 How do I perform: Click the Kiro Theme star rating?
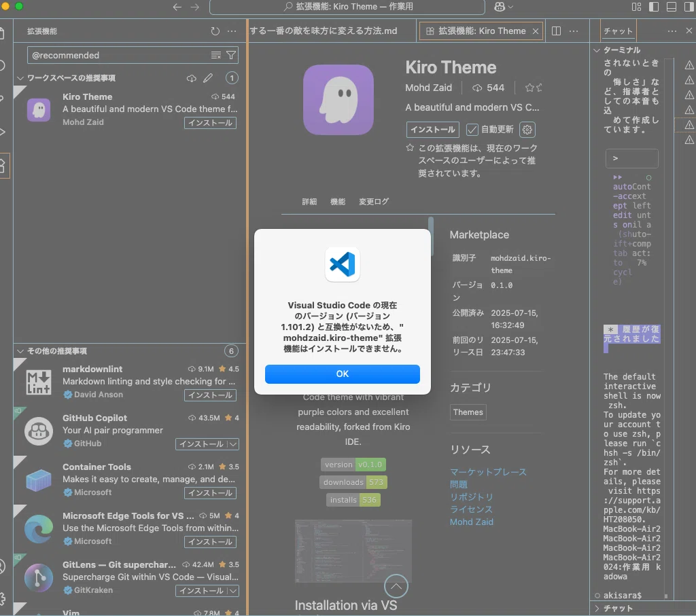(534, 88)
